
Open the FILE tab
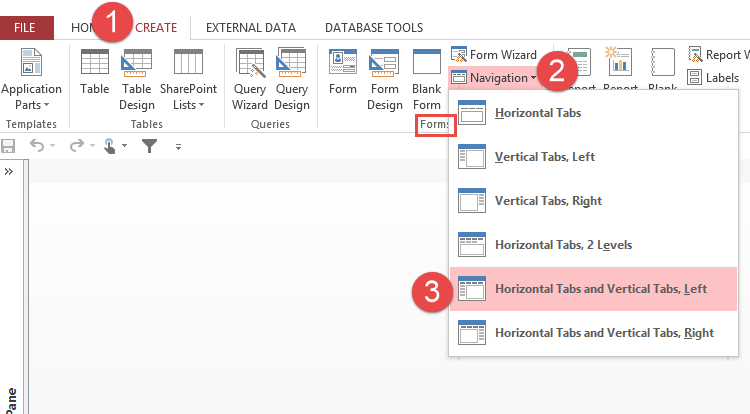(26, 28)
